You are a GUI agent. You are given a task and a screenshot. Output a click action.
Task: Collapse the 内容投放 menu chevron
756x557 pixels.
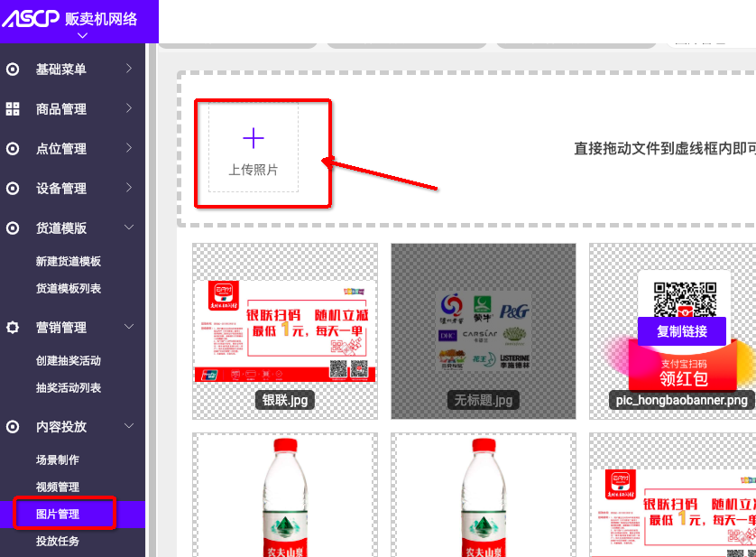click(129, 426)
